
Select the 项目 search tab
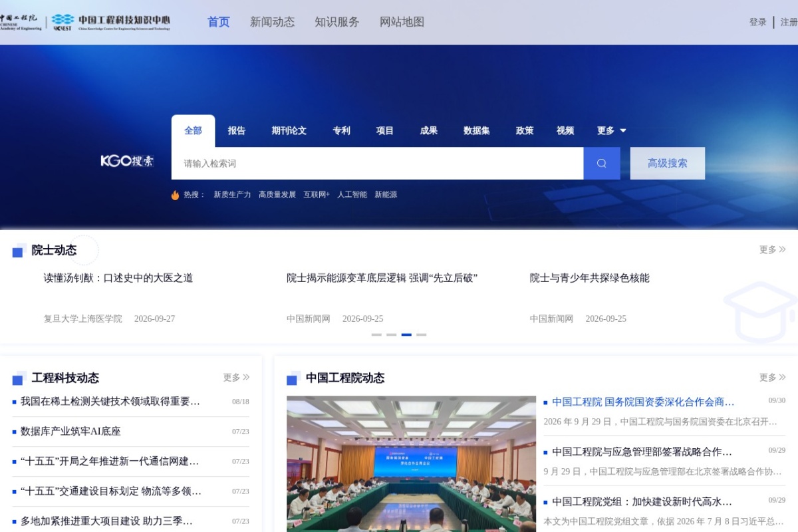385,130
